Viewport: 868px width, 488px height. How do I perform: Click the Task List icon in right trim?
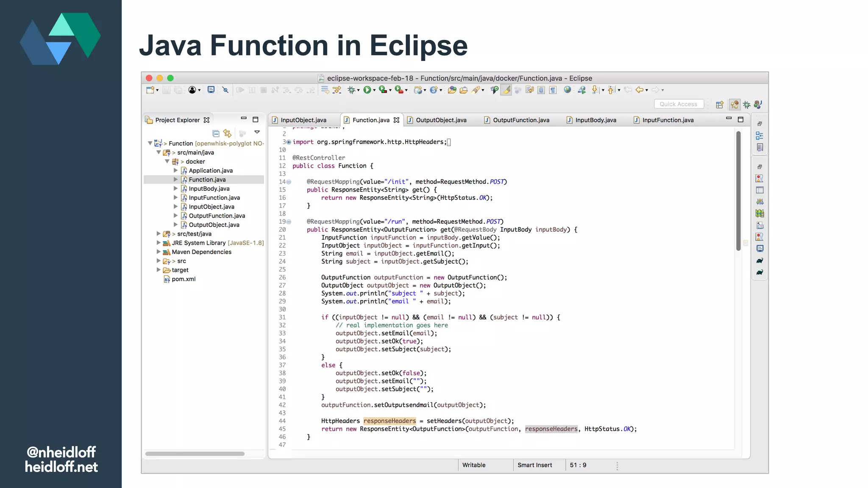(x=759, y=147)
